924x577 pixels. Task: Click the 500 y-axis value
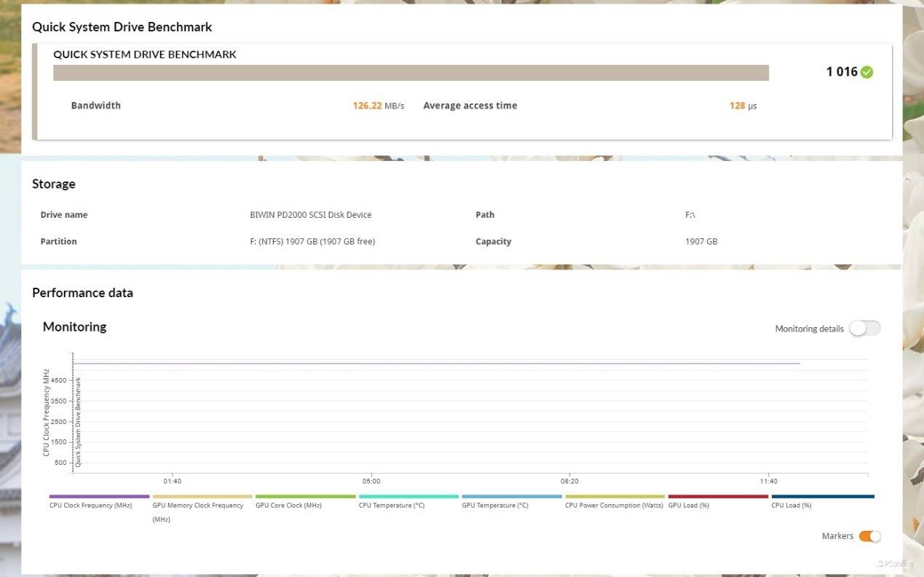60,463
